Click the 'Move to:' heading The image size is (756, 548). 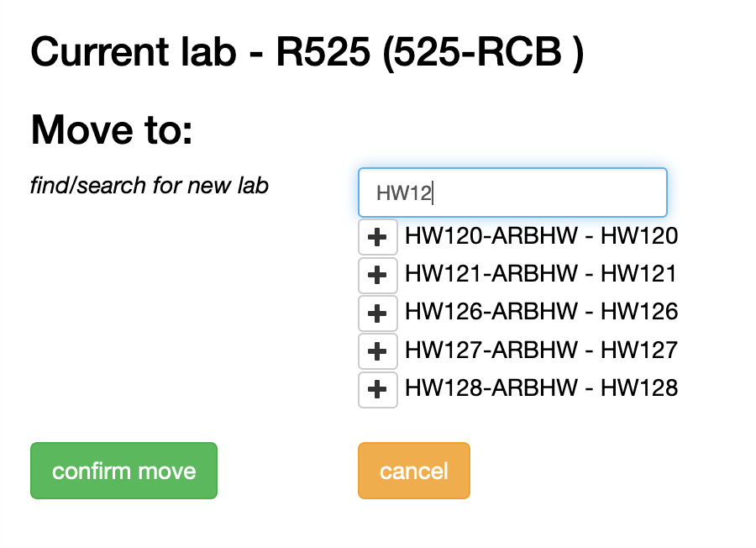tap(112, 130)
